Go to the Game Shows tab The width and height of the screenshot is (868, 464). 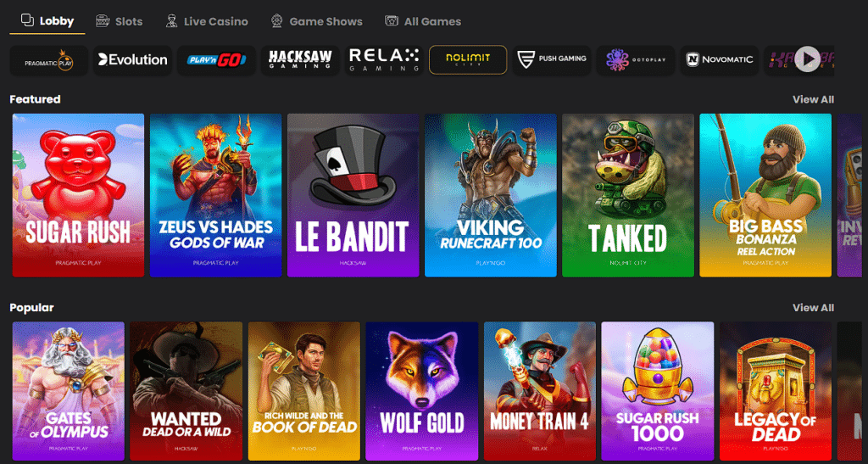[x=317, y=21]
